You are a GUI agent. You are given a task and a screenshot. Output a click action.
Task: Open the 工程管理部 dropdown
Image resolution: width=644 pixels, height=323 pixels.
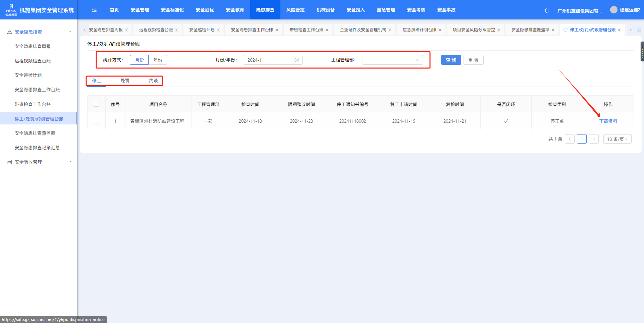(392, 60)
